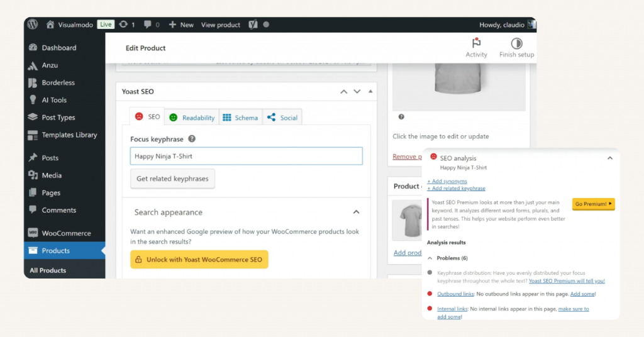Screen dimensions: 644x337
Task: Move Yoast SEO panel up arrow
Action: (x=344, y=92)
